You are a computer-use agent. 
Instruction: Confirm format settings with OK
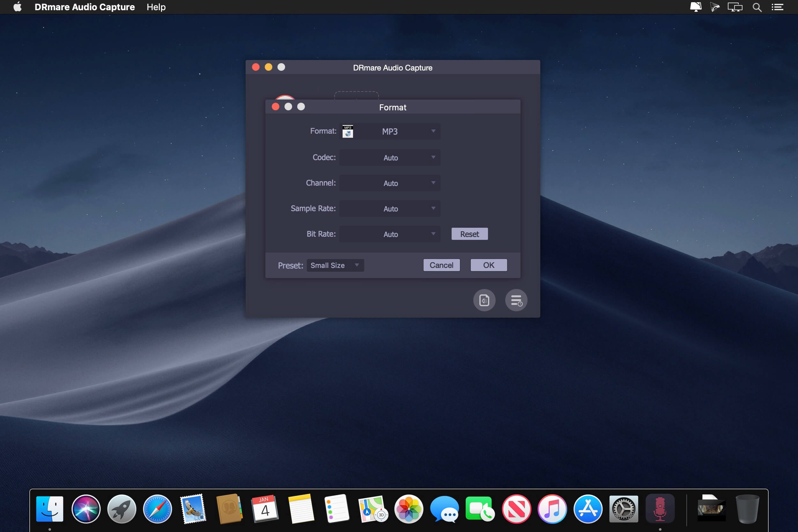coord(489,265)
